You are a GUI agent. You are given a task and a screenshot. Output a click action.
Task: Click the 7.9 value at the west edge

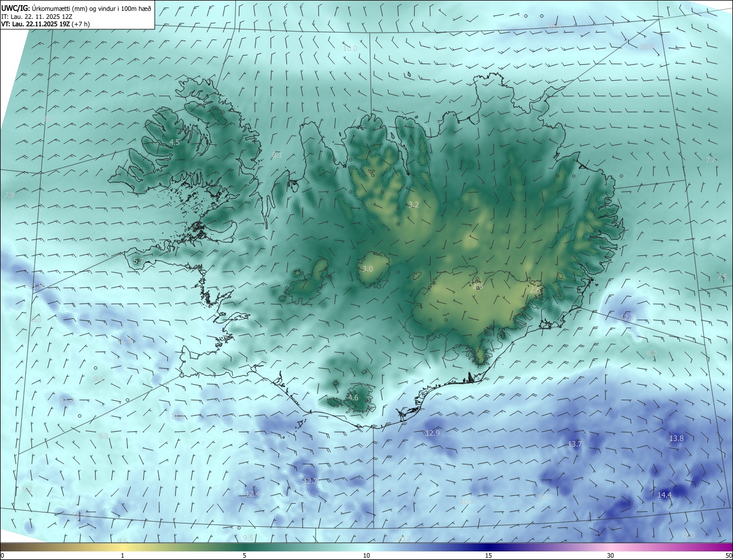click(9, 195)
